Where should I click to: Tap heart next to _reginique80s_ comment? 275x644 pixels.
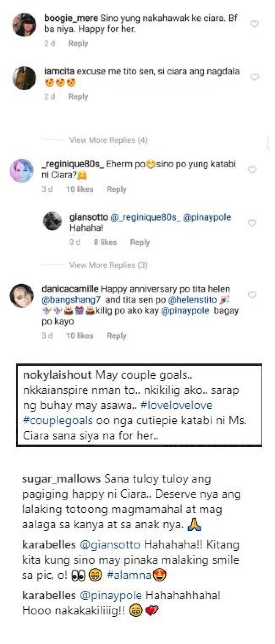pyautogui.click(x=252, y=170)
